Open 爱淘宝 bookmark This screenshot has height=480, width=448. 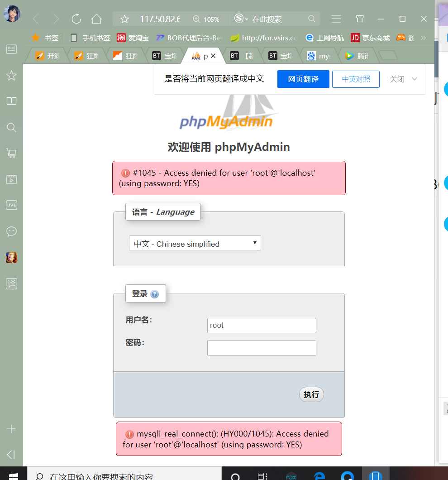coord(133,38)
